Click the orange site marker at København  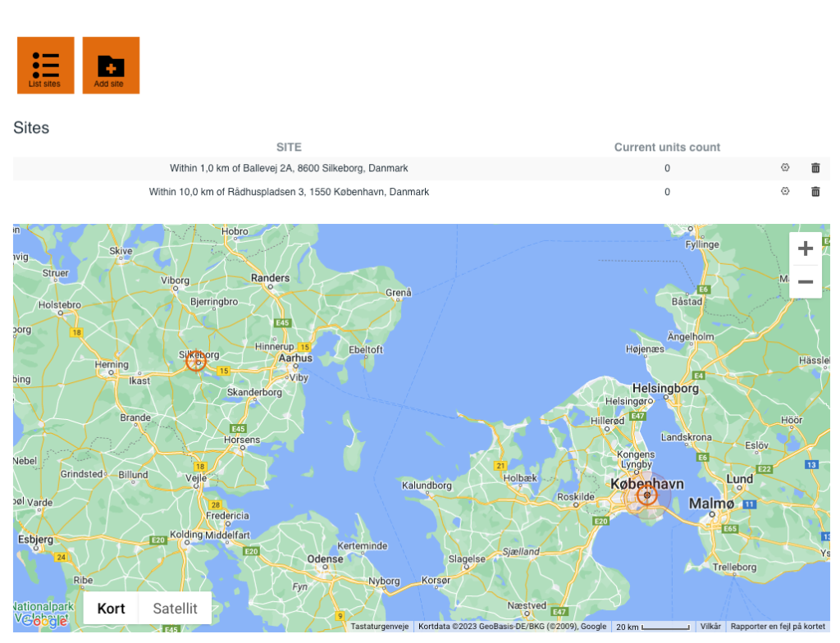(x=647, y=495)
